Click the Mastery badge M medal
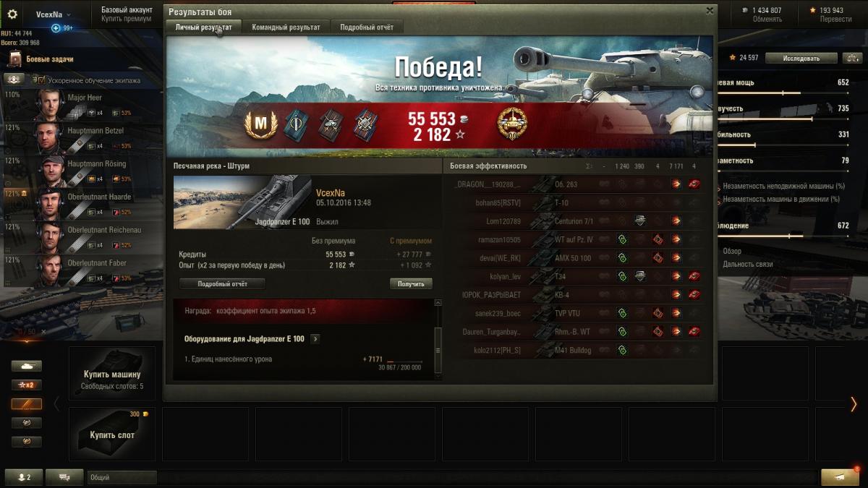868x488 pixels. (261, 126)
